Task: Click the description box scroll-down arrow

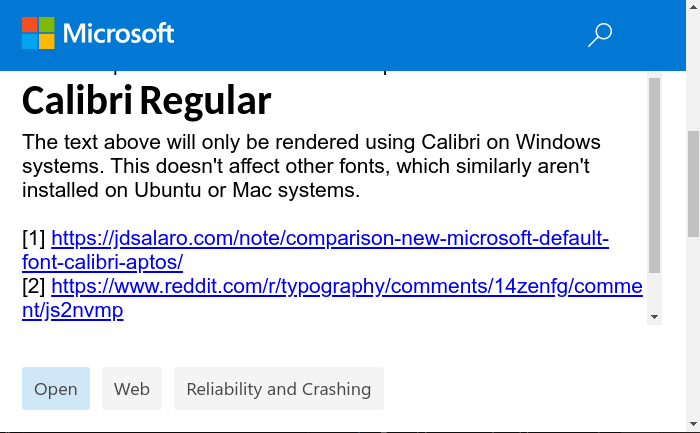Action: pos(654,317)
